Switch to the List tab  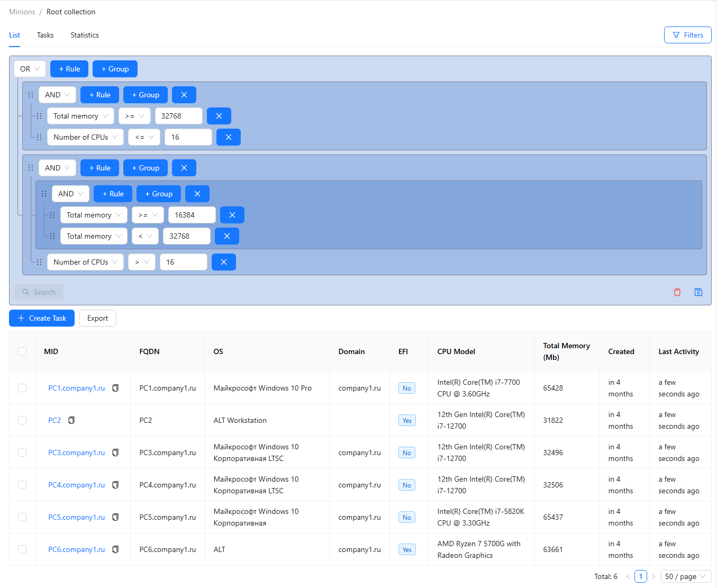click(x=14, y=35)
